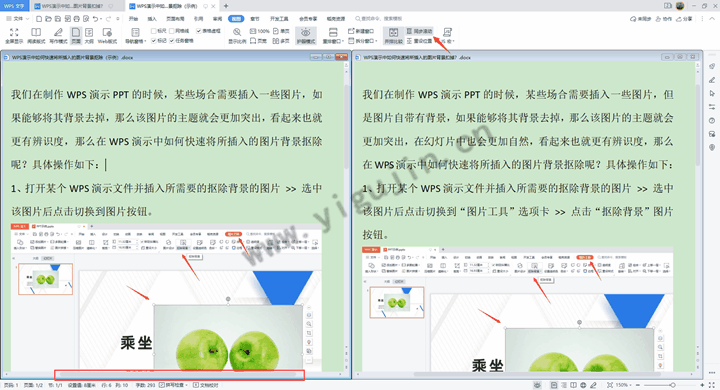This screenshot has width=720, height=390.
Task: Click the cloud sync status icon
Action: coord(641,19)
